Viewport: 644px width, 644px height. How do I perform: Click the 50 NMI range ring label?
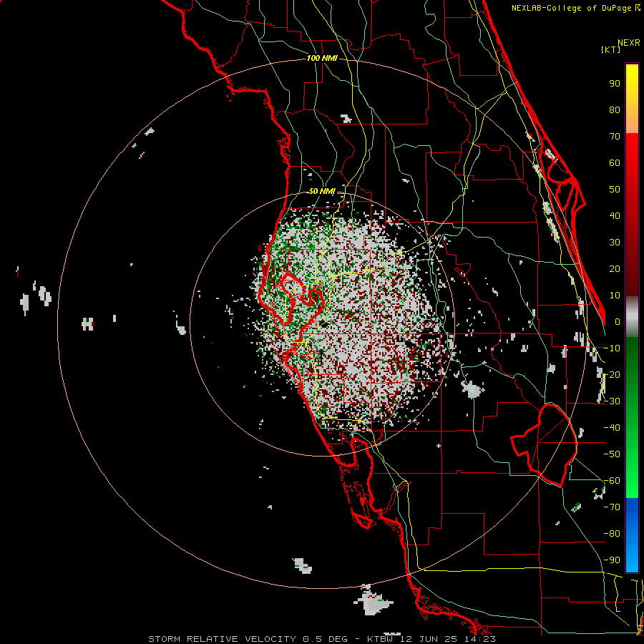(x=322, y=191)
